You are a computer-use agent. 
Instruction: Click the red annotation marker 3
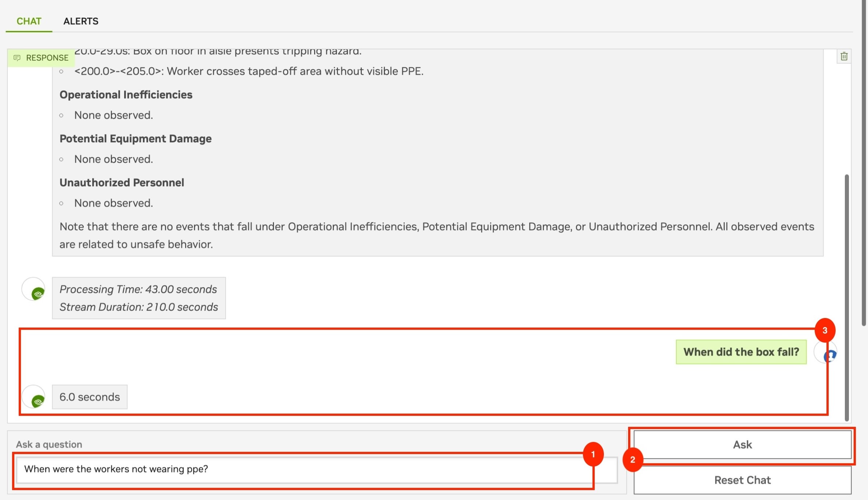[x=825, y=330]
